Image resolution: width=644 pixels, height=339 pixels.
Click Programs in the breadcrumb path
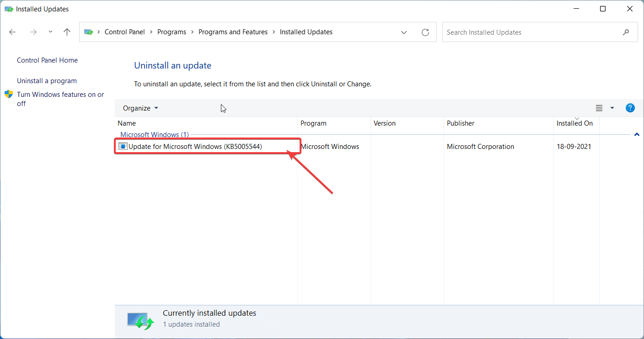click(172, 32)
